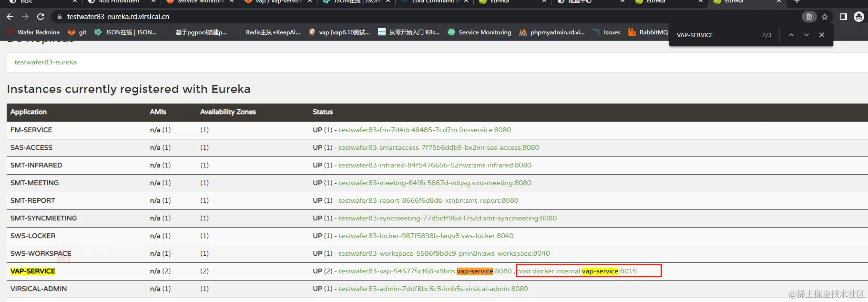Jump to previous find match
868x302 pixels.
(x=791, y=35)
